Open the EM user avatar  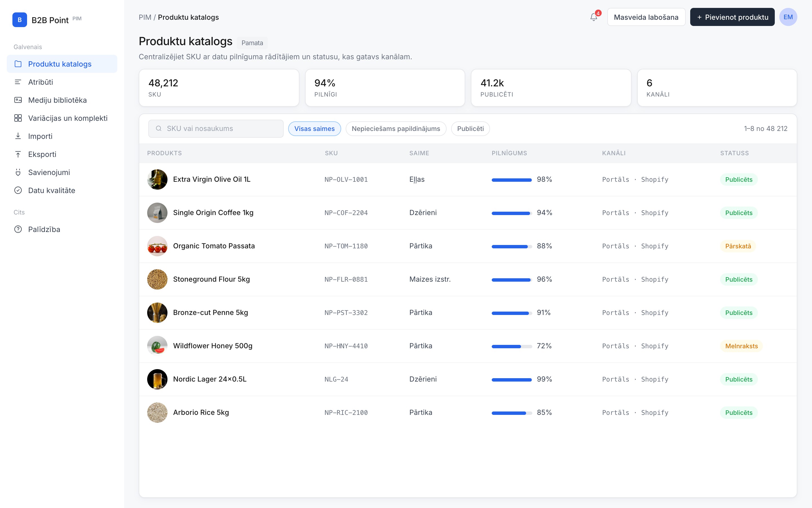pos(788,17)
